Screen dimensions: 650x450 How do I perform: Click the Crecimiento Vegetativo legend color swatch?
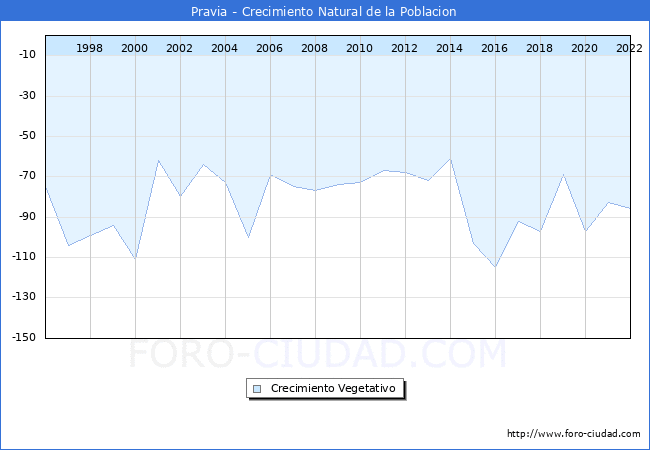(257, 389)
